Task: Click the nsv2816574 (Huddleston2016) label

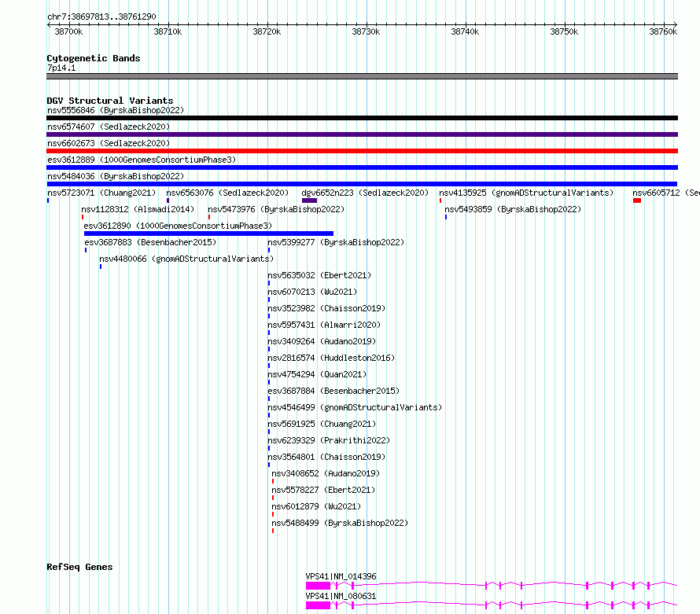Action: (331, 358)
